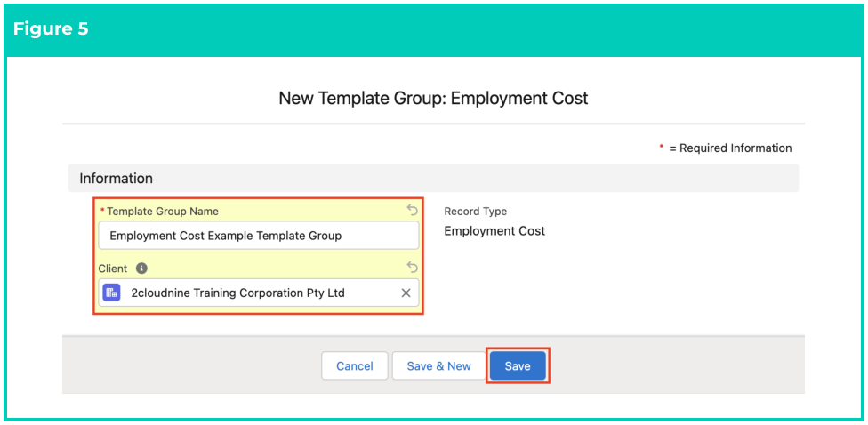Click the 'Record Type' label
The width and height of the screenshot is (868, 425).
pyautogui.click(x=476, y=212)
